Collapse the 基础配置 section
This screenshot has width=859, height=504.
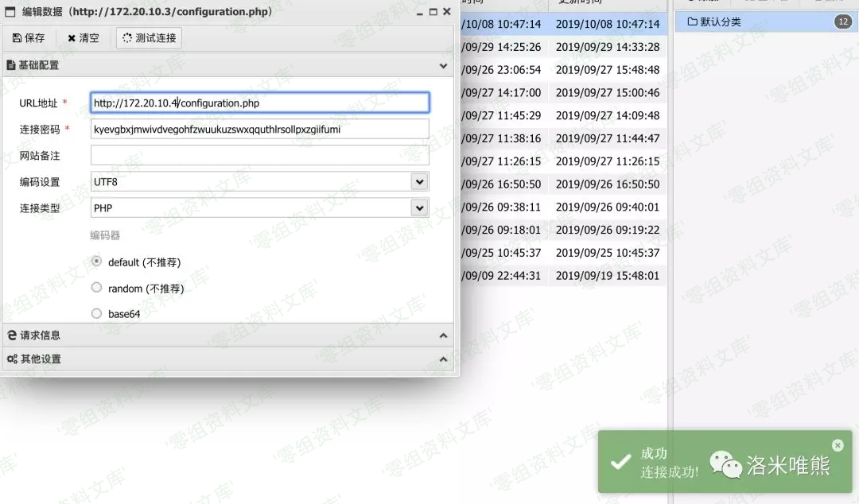point(443,65)
